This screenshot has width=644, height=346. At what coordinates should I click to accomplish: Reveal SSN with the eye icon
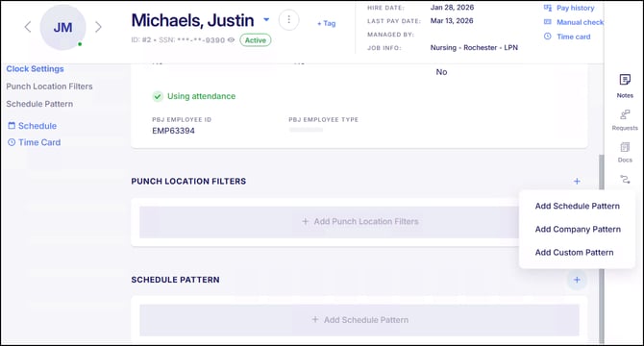click(x=232, y=39)
